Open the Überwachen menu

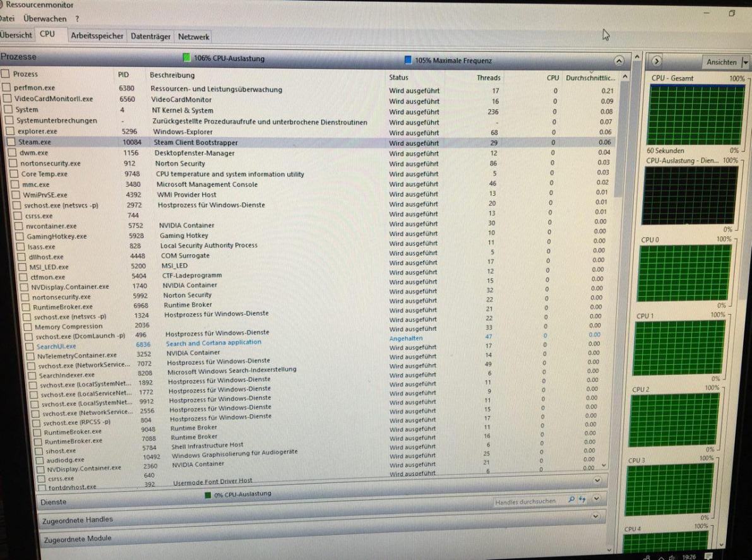(x=45, y=19)
